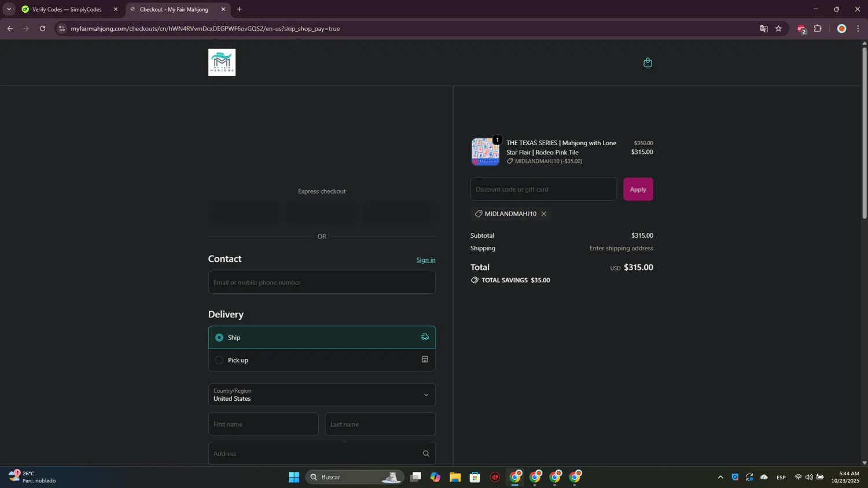Open the clock showing 5:44 AM
Screen dimensions: 868x488
[x=845, y=477]
